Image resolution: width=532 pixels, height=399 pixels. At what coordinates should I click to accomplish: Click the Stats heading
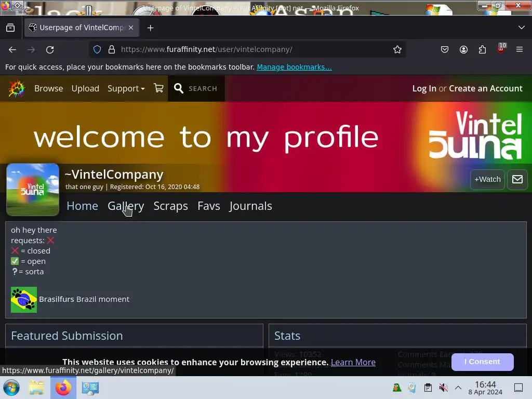(287, 336)
